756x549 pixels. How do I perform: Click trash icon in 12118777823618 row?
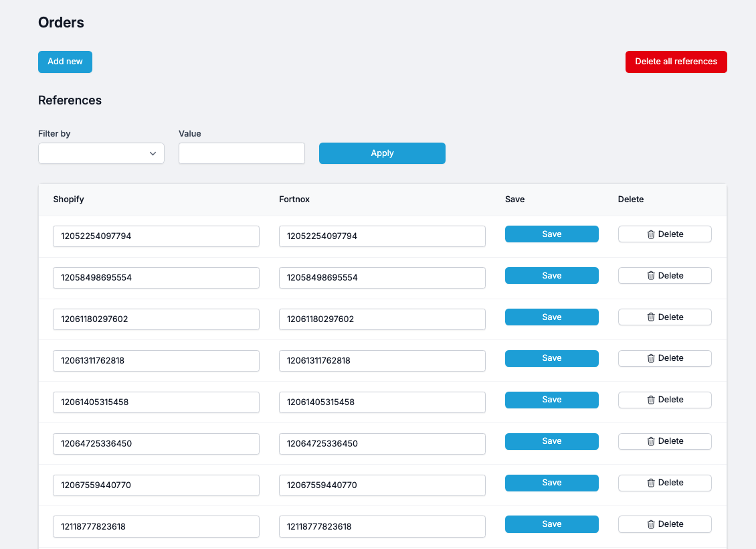(650, 524)
